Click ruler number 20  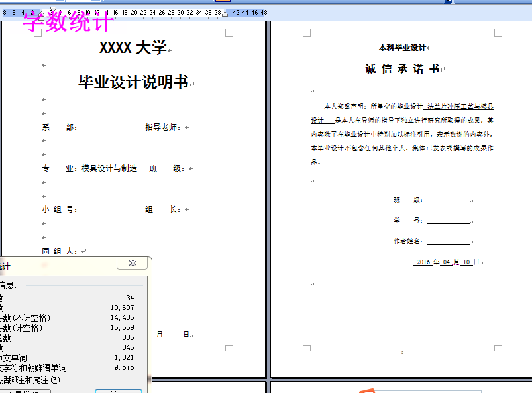coord(134,13)
